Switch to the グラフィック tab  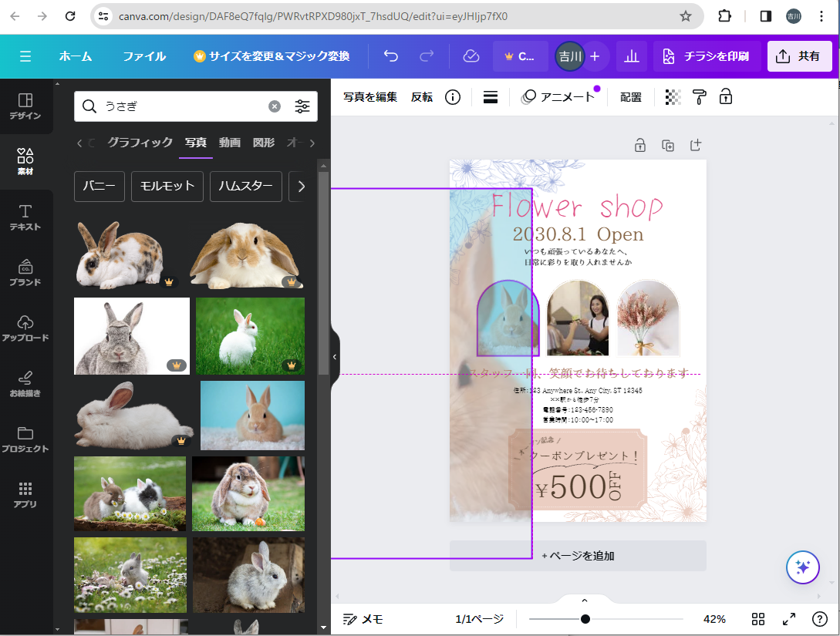[140, 143]
